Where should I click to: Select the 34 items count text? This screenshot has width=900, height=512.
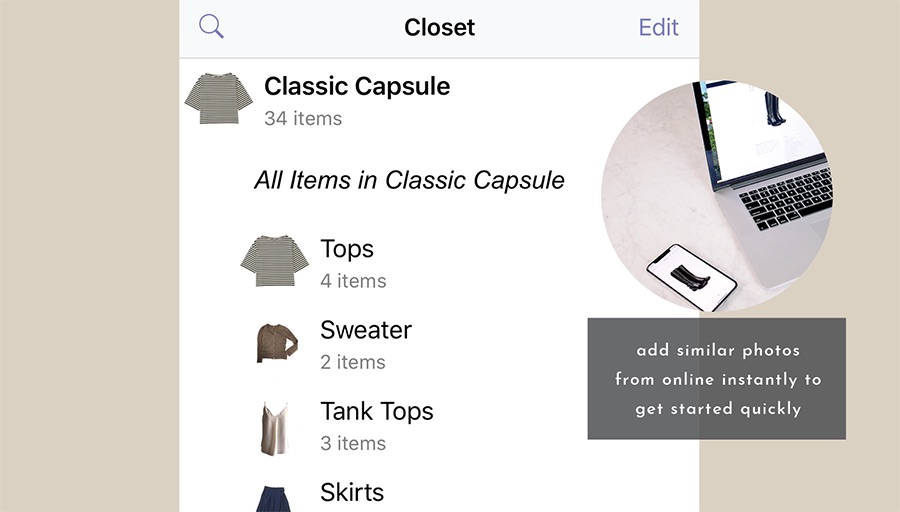click(x=303, y=118)
